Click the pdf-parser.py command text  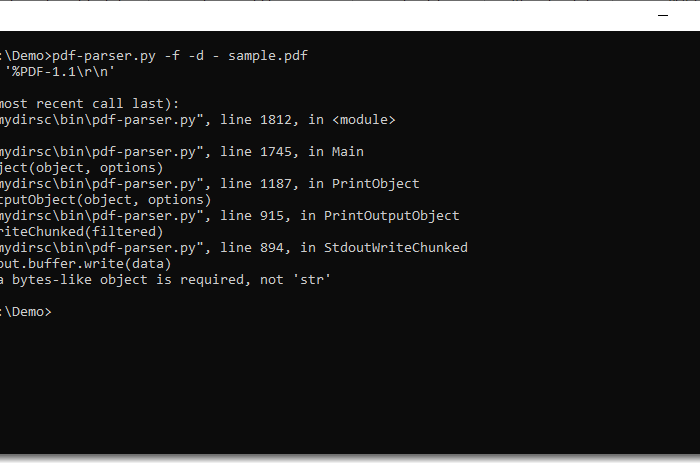click(x=104, y=56)
